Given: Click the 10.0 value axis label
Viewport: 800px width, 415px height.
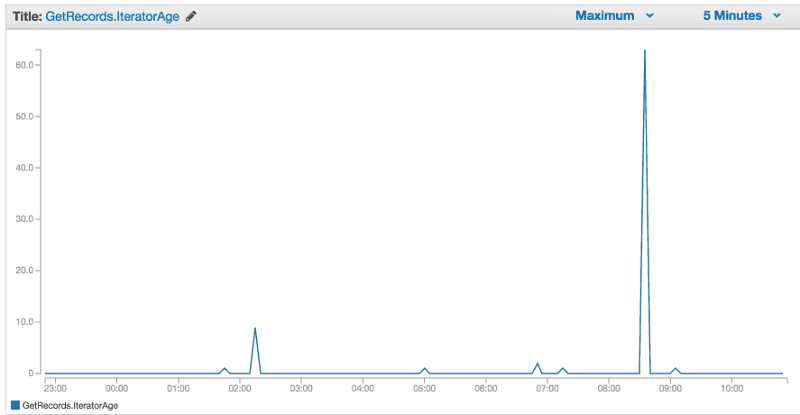Looking at the screenshot, I should tap(24, 322).
